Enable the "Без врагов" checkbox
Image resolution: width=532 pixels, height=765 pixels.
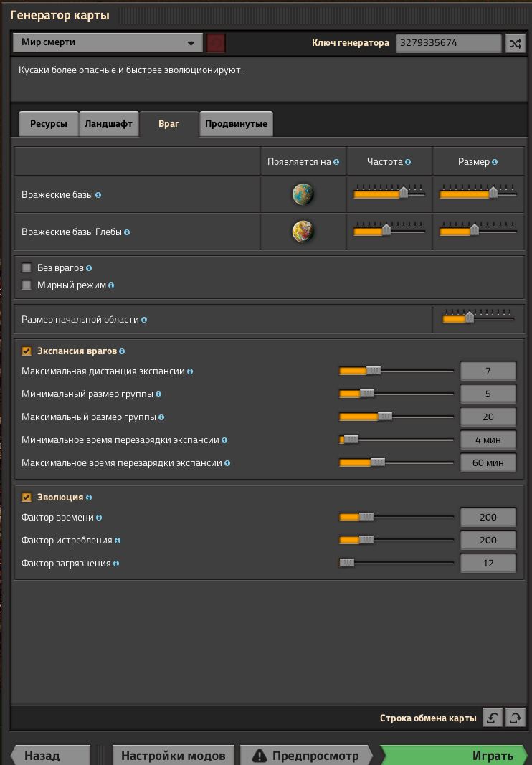pyautogui.click(x=27, y=268)
